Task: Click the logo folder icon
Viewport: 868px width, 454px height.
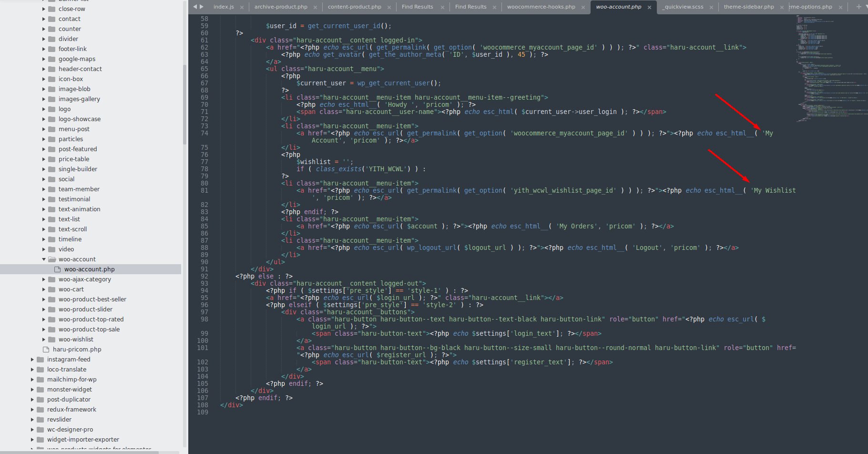Action: coord(52,109)
